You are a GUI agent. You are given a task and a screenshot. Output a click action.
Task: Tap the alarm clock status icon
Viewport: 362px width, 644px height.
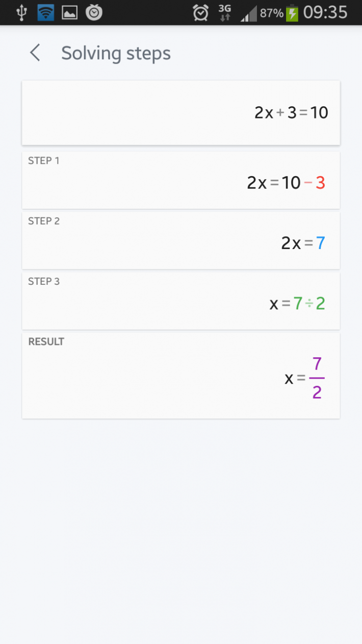(201, 13)
